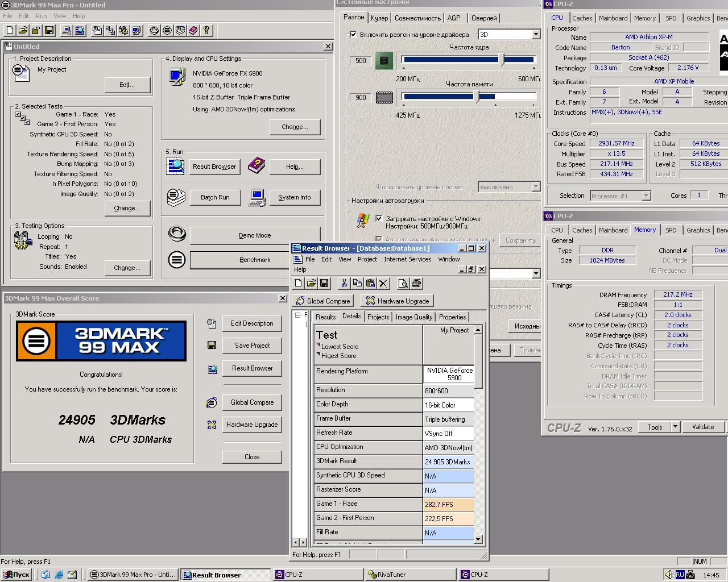This screenshot has width=728, height=582.
Task: Click Print Preview icon in Result Browser
Action: coord(403,283)
